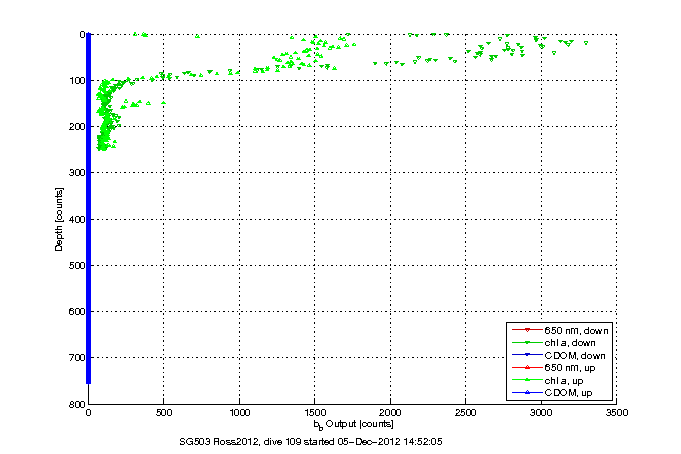Click the y-axis tick label 600
Viewport: 681px width, 454px height.
coord(77,312)
